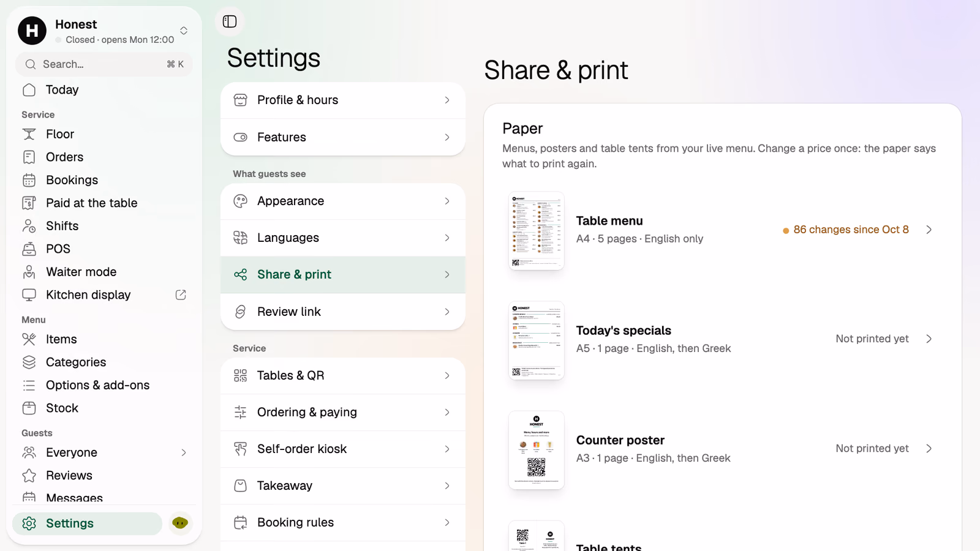Open the Today's specials preview thumbnail
This screenshot has width=980, height=551.
pos(536,340)
